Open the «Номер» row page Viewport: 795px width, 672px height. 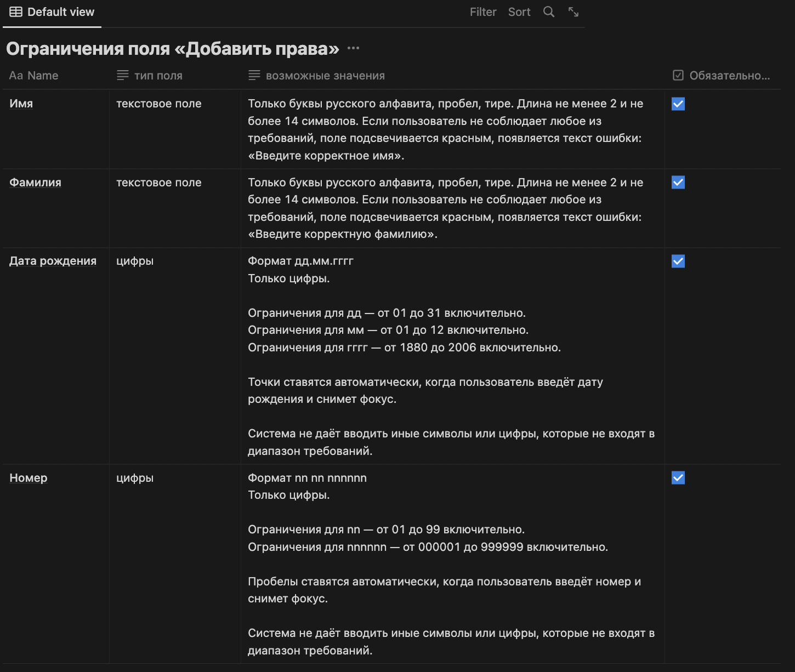[x=28, y=477]
